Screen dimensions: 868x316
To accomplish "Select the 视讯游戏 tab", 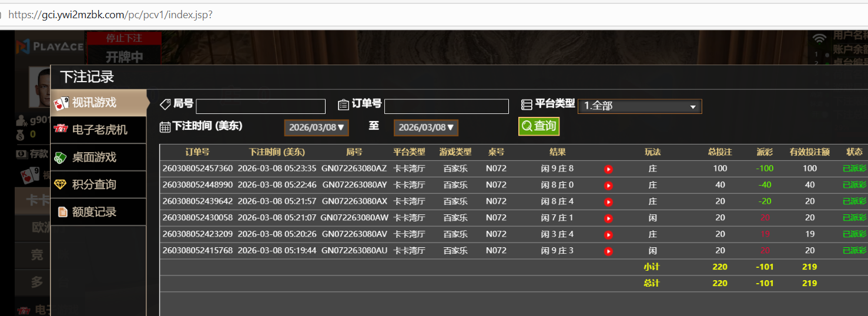I will point(98,103).
